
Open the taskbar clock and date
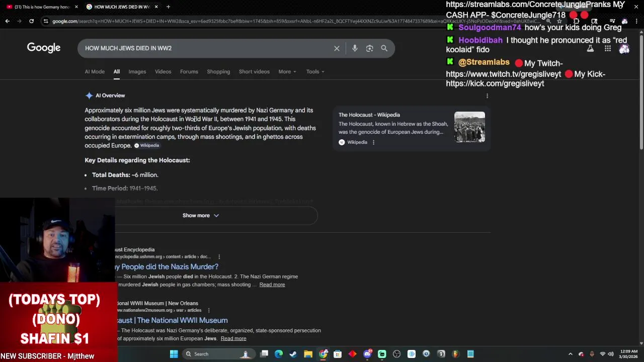[629, 354]
